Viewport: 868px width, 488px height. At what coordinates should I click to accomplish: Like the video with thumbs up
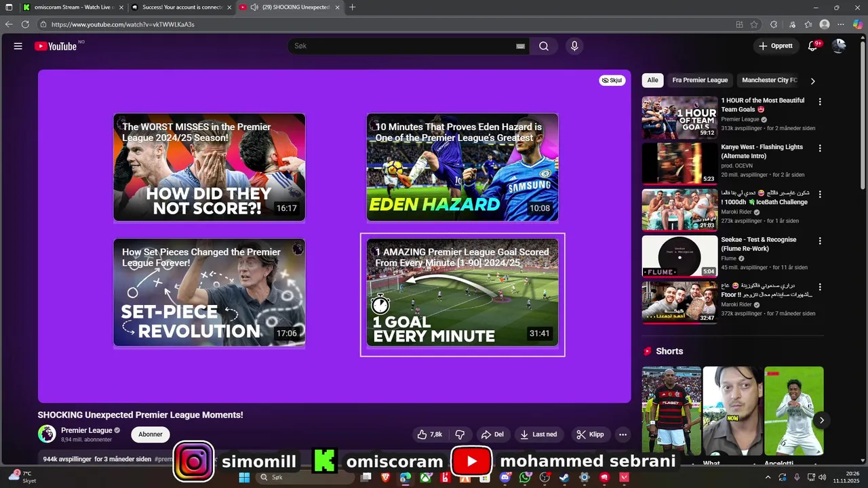coord(430,434)
